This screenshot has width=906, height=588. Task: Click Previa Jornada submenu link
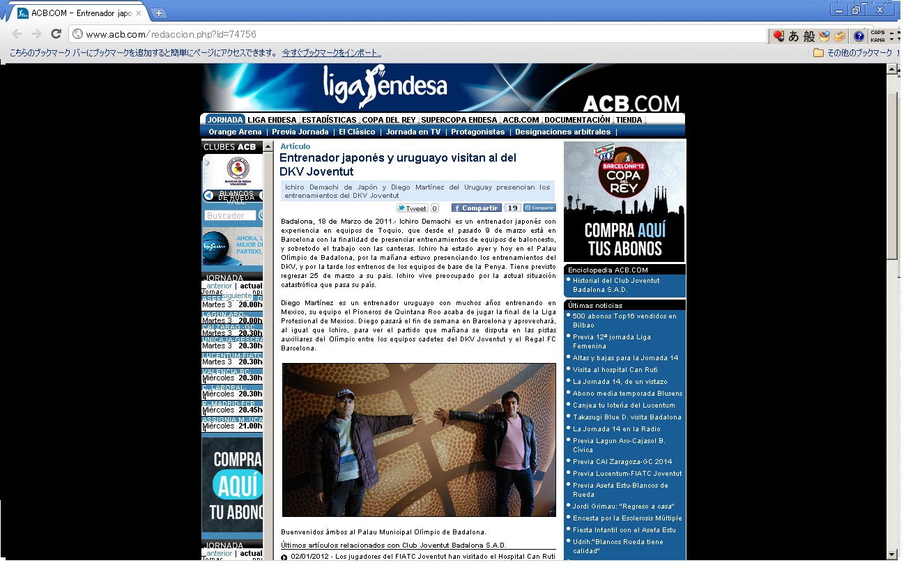coord(300,132)
